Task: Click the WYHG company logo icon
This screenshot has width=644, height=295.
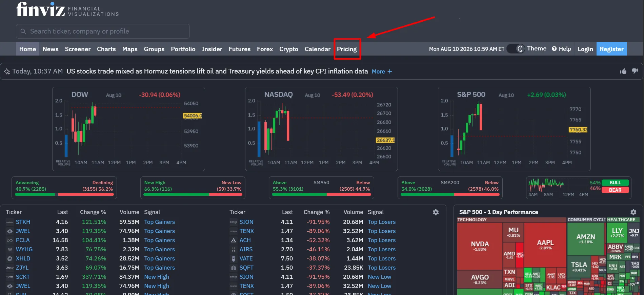Action: click(10, 250)
